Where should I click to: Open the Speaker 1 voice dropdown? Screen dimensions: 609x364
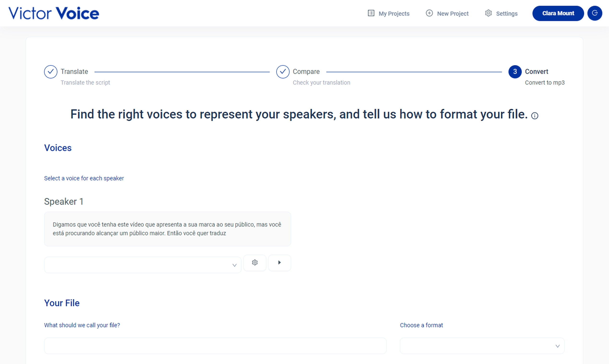pyautogui.click(x=142, y=265)
